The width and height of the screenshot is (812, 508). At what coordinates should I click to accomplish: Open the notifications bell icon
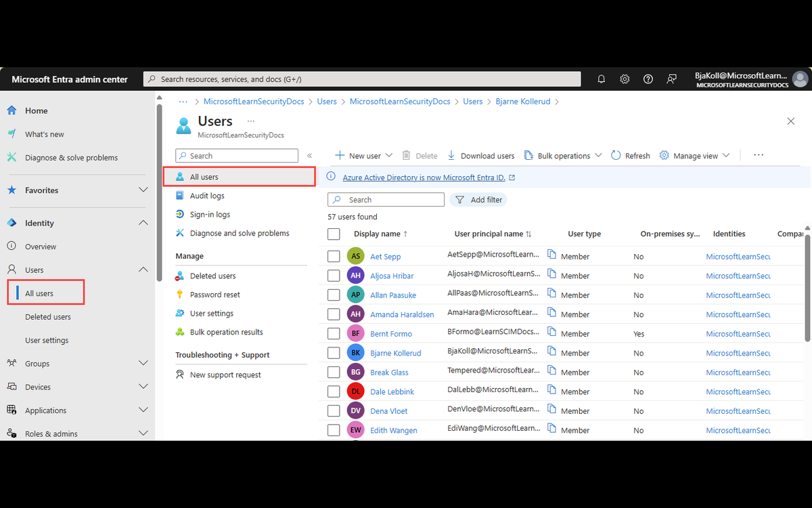[x=601, y=79]
